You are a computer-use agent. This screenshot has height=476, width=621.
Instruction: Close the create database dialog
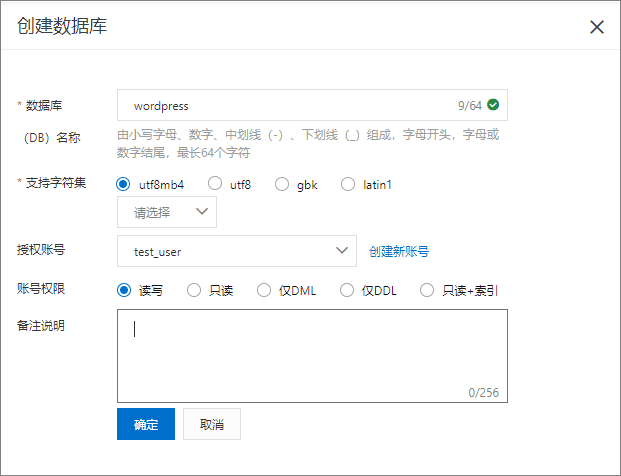tap(597, 27)
